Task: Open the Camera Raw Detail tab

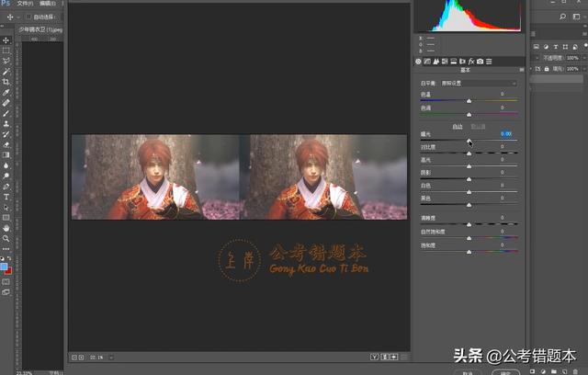Action: click(436, 62)
